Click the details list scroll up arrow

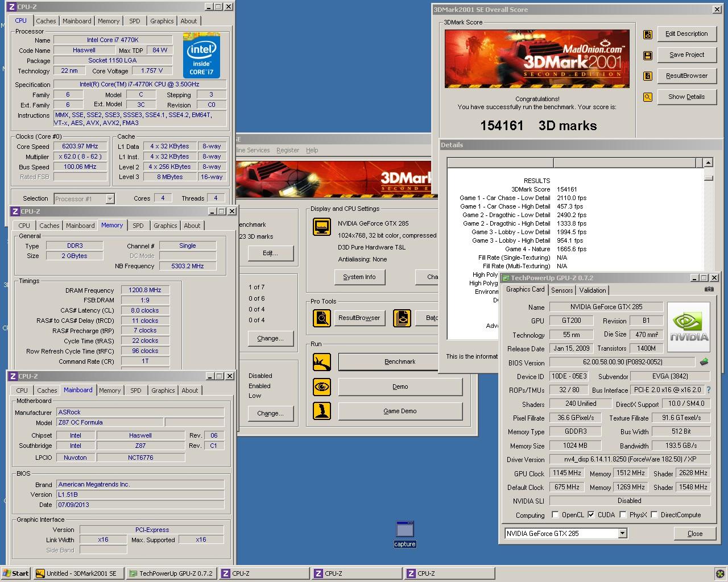click(x=709, y=163)
